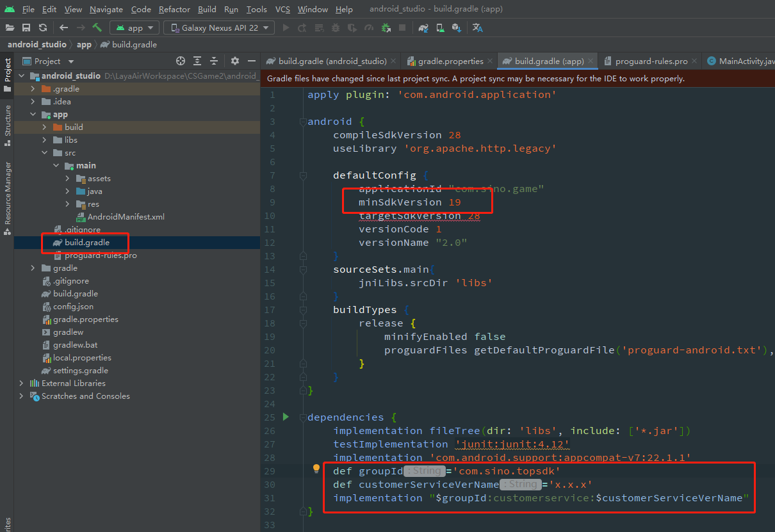Close the build.gradle (:app) tab
Viewport: 775px width, 532px height.
pyautogui.click(x=590, y=61)
